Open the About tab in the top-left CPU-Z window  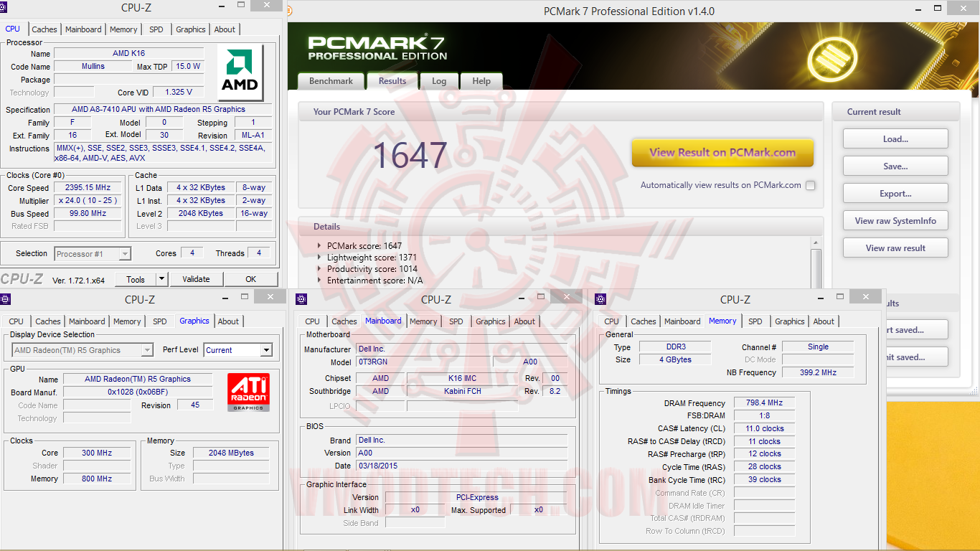(x=225, y=29)
